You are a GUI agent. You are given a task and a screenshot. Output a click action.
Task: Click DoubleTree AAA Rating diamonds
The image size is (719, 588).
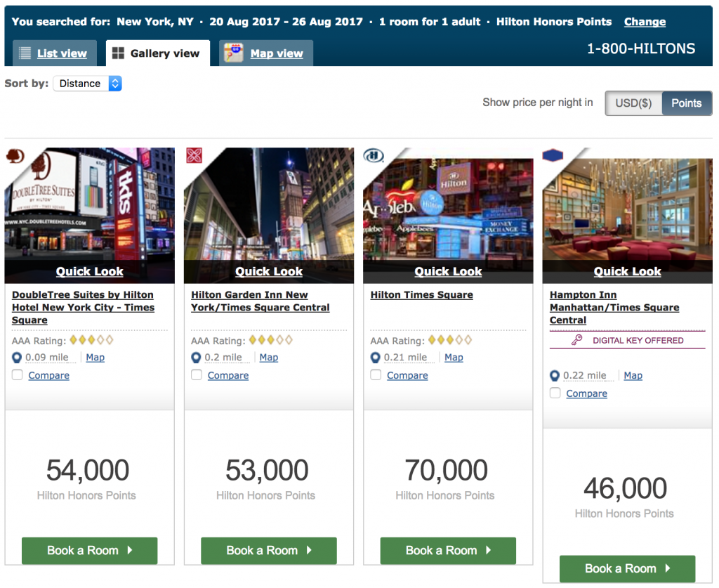91,340
